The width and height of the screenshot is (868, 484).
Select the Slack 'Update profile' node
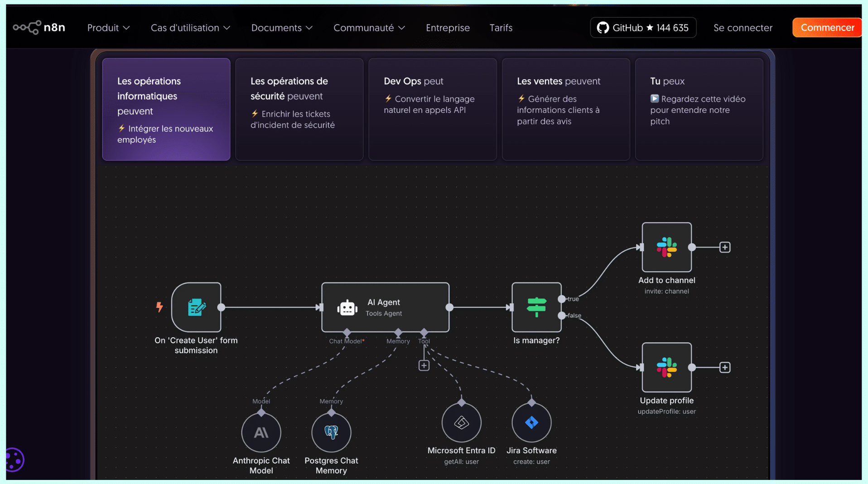click(666, 367)
